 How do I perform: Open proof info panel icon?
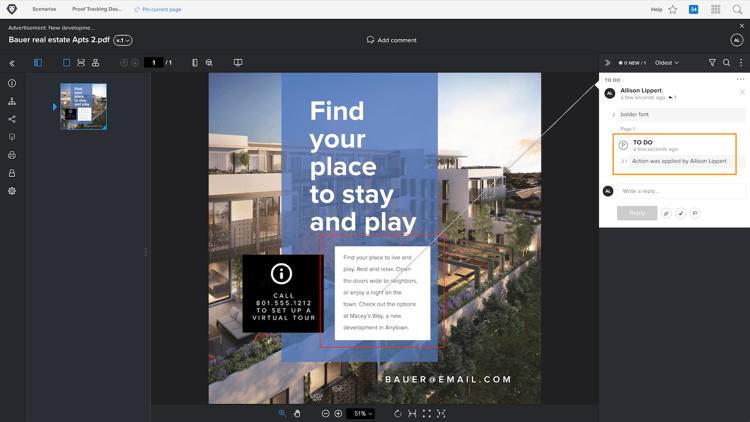click(x=12, y=83)
